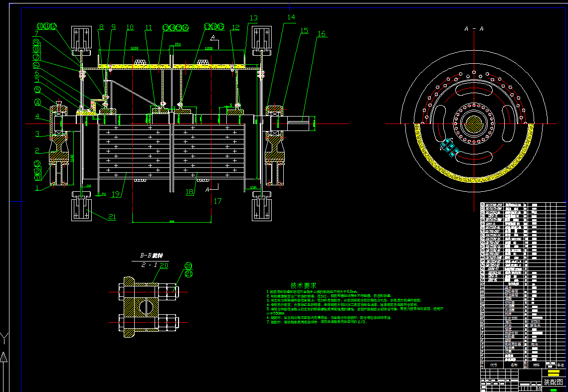The width and height of the screenshot is (568, 392).
Task: Click the circled 17-18-19 balloon group
Action: [214, 26]
